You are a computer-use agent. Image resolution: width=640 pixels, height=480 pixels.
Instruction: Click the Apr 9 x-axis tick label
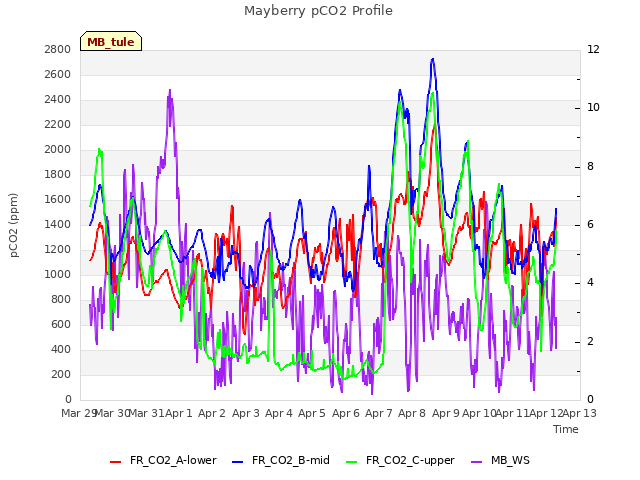(x=446, y=413)
